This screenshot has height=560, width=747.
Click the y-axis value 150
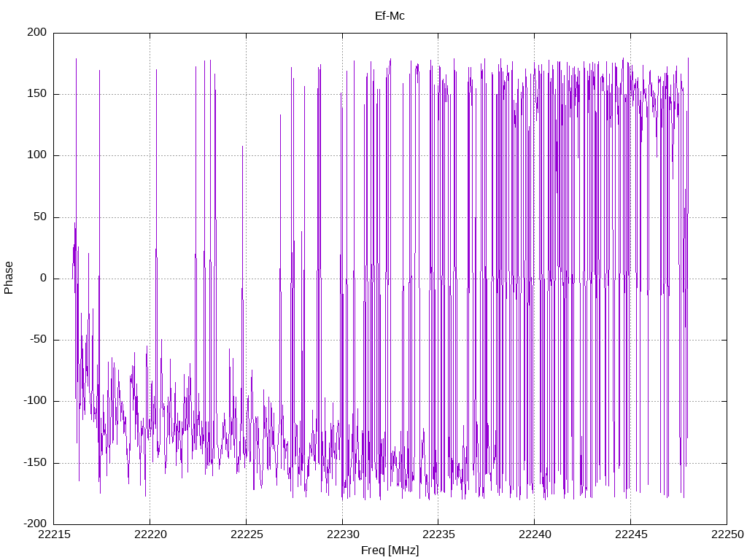pyautogui.click(x=37, y=94)
